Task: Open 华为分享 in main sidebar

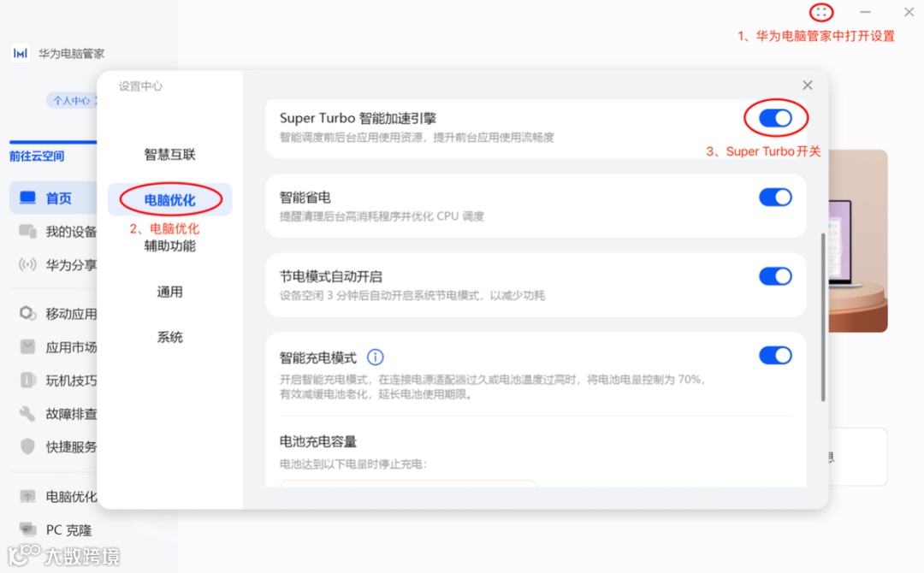Action: [54, 264]
